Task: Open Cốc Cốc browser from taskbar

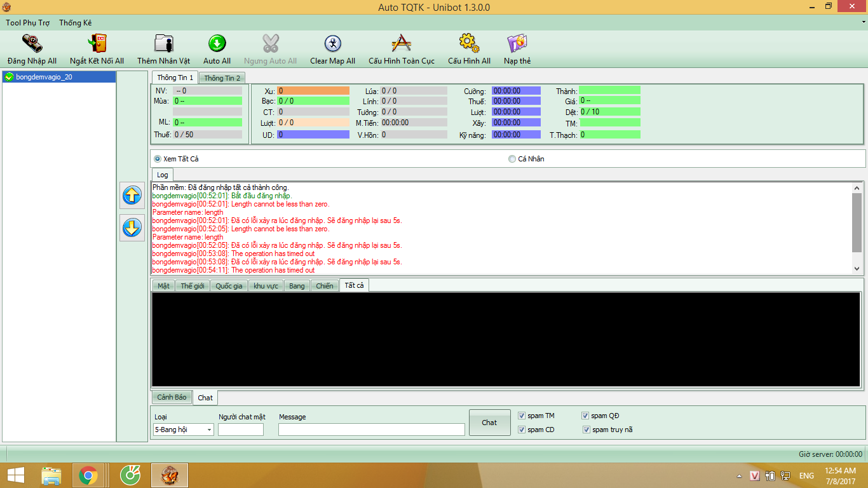Action: click(131, 475)
